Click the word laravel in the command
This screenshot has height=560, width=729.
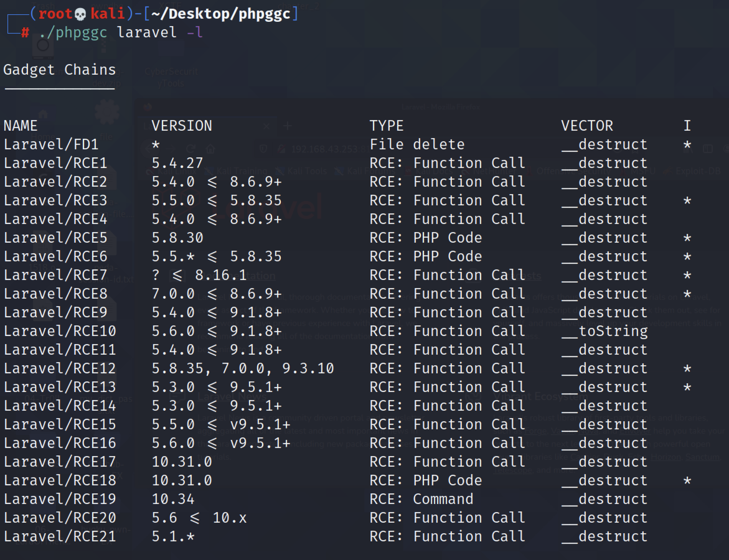[x=147, y=33]
